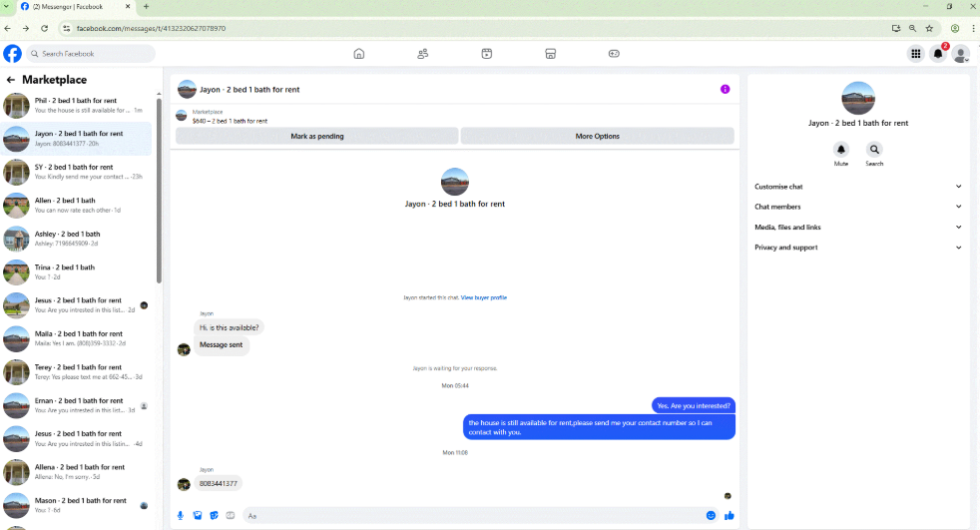Open the Friends icon in top navigation

coord(423,54)
